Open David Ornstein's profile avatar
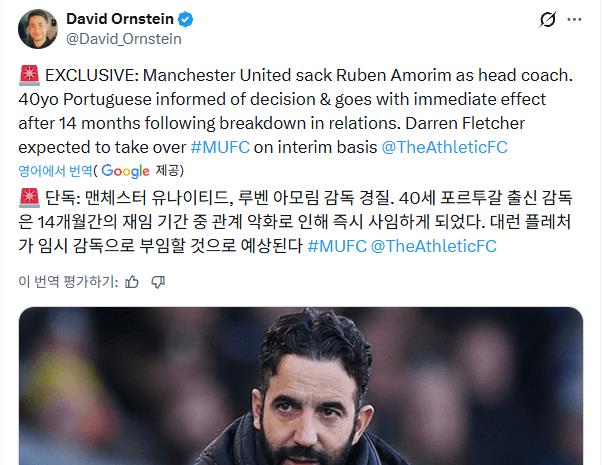 point(38,29)
